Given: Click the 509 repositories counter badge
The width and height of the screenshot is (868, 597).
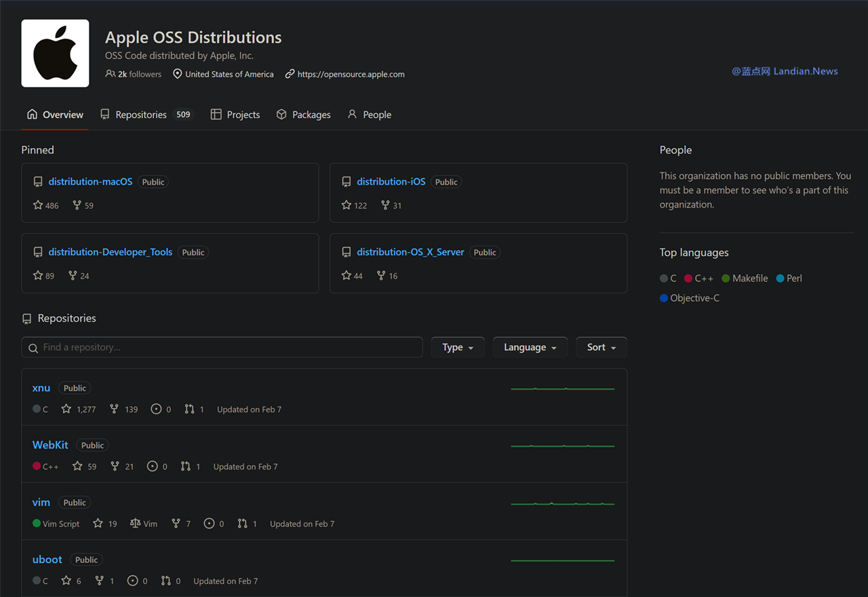Looking at the screenshot, I should [183, 115].
